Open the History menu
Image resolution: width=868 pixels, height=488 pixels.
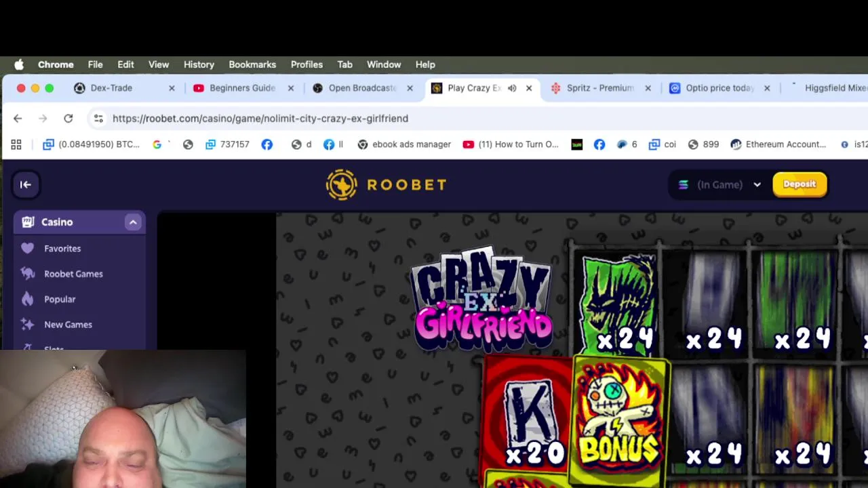199,64
